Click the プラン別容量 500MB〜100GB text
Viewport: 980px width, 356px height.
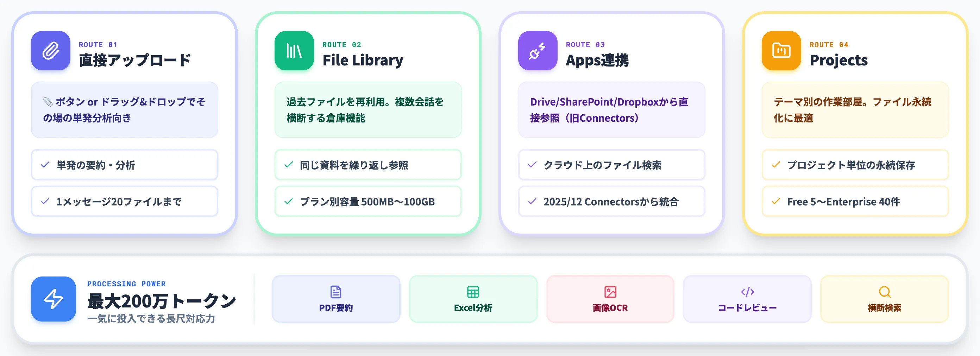click(x=367, y=202)
